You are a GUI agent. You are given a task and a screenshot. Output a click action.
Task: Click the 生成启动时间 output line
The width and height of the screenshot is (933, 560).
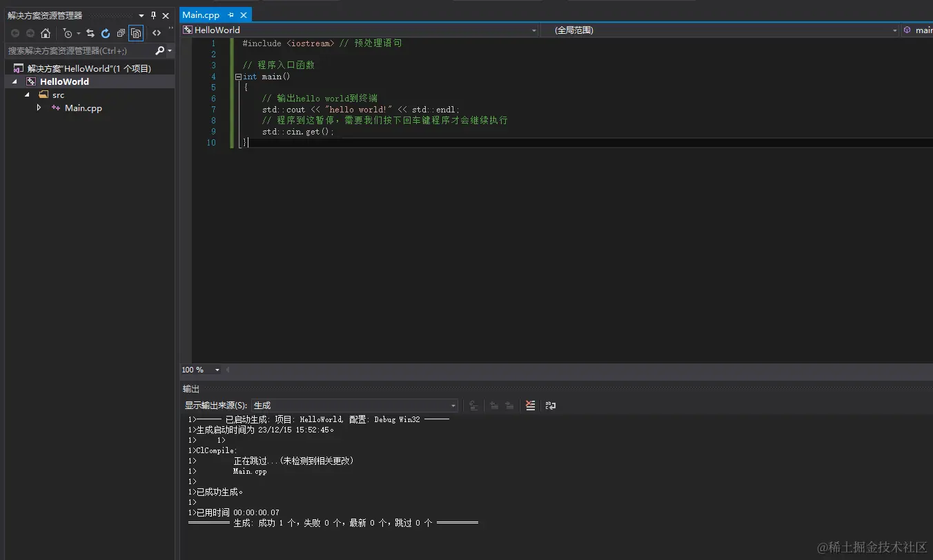[261, 430]
